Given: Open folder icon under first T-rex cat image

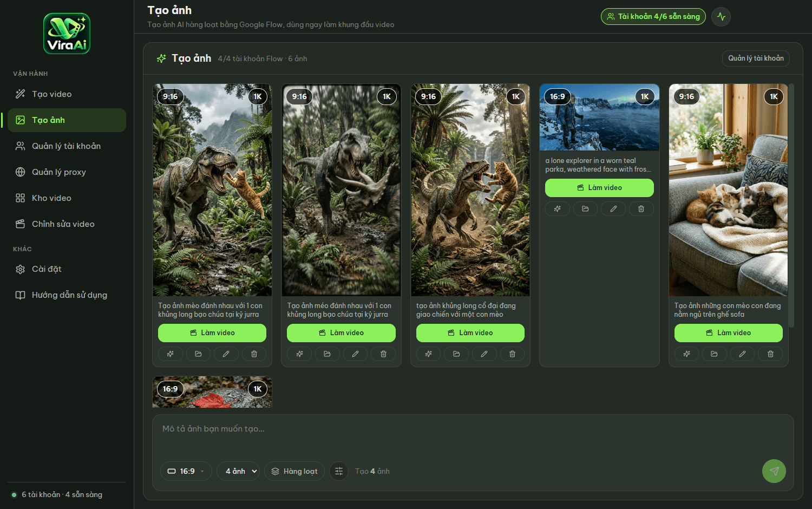Looking at the screenshot, I should click(198, 354).
